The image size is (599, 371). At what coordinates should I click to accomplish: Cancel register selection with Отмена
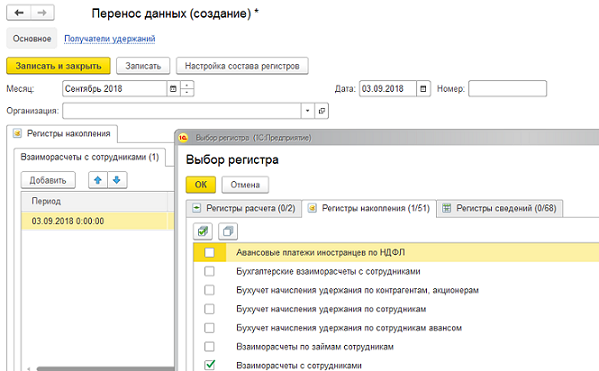pos(245,185)
